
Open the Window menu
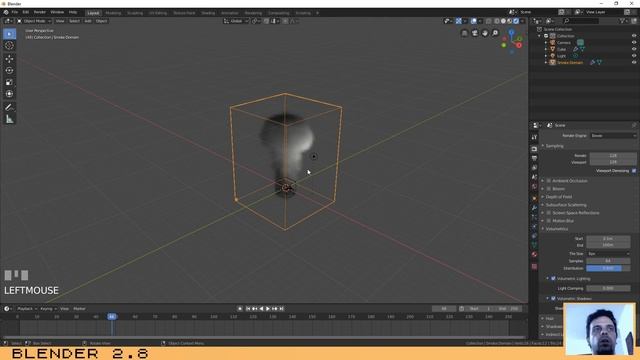pyautogui.click(x=57, y=12)
